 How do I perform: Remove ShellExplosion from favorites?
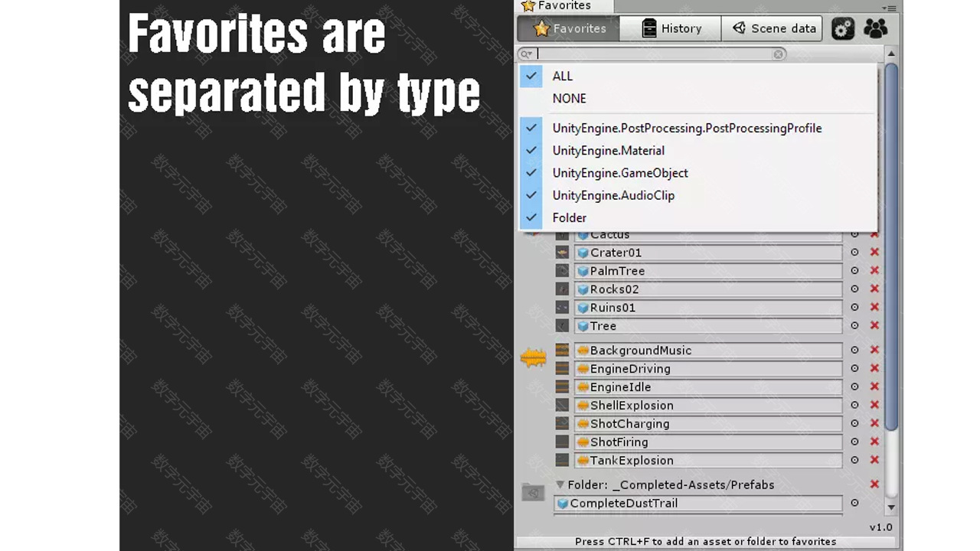tap(874, 406)
